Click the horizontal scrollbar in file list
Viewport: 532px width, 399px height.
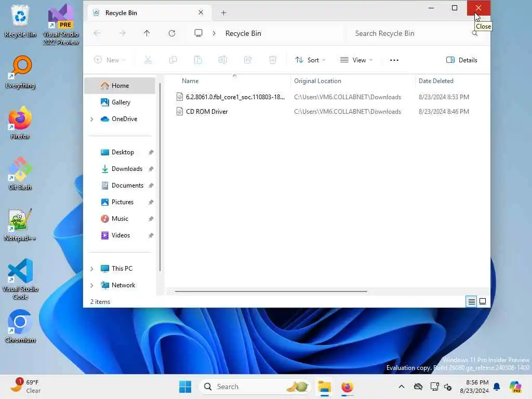pyautogui.click(x=271, y=291)
